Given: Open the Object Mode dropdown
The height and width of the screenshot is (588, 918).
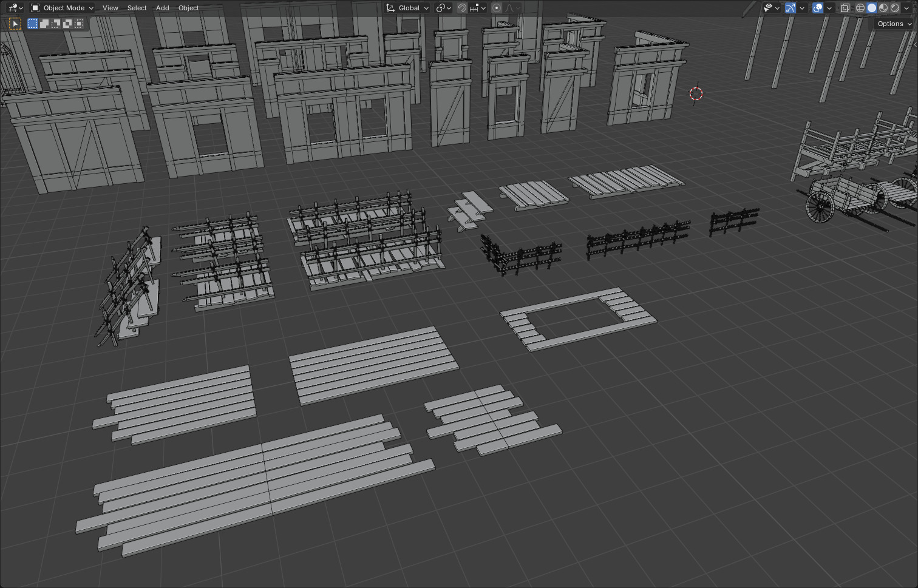Looking at the screenshot, I should click(x=62, y=8).
